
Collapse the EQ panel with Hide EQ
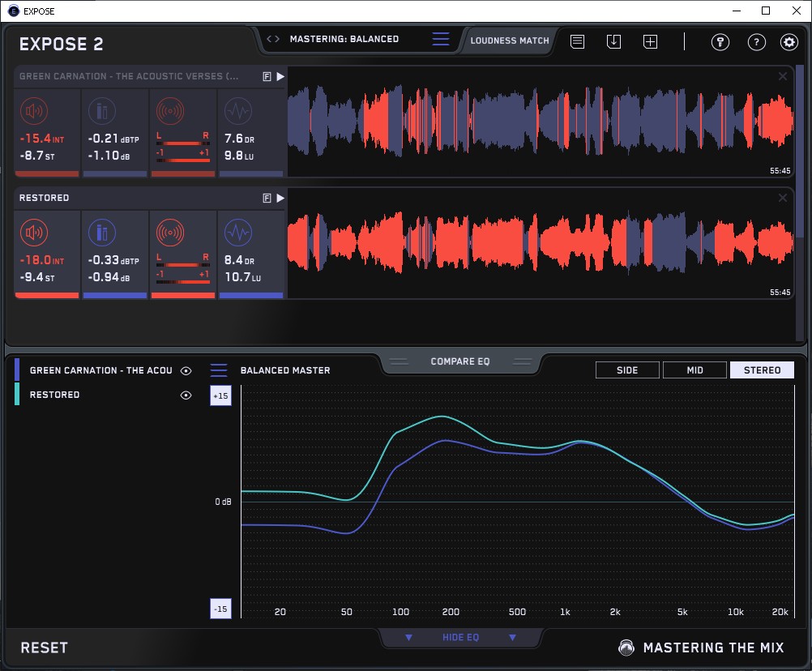(459, 638)
